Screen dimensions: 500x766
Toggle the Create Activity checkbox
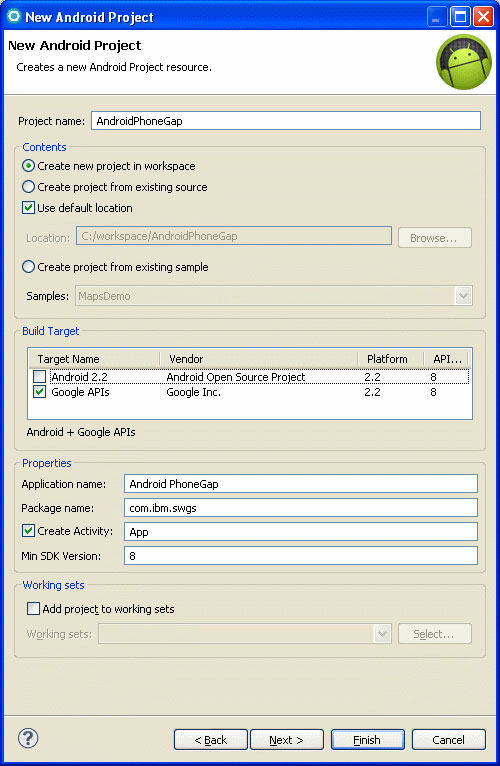[28, 531]
